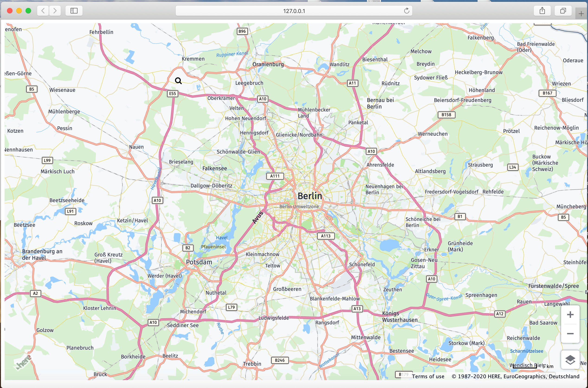Show the tab overview
Screen dimensions: 588x388
(x=563, y=11)
